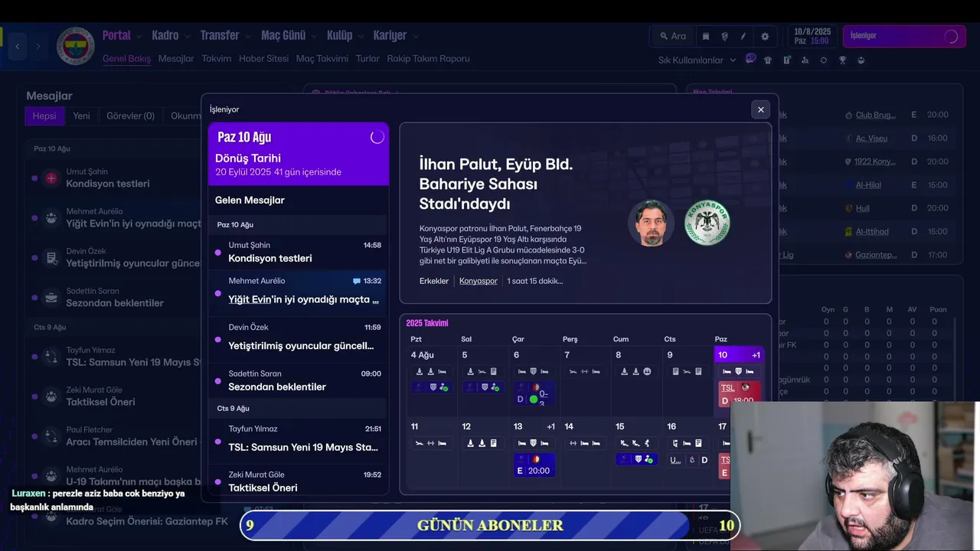Filter messages by Yeni
Viewport: 980px width, 551px height.
(81, 116)
